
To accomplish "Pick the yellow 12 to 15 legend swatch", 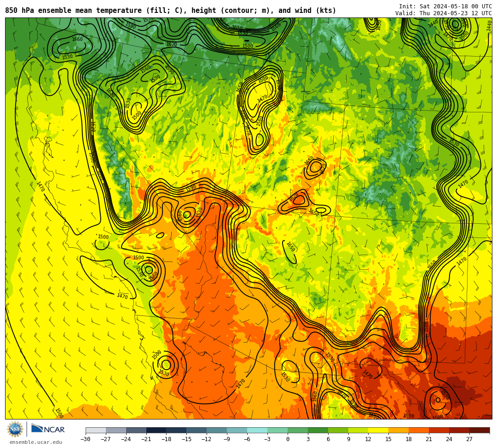I will (x=379, y=430).
